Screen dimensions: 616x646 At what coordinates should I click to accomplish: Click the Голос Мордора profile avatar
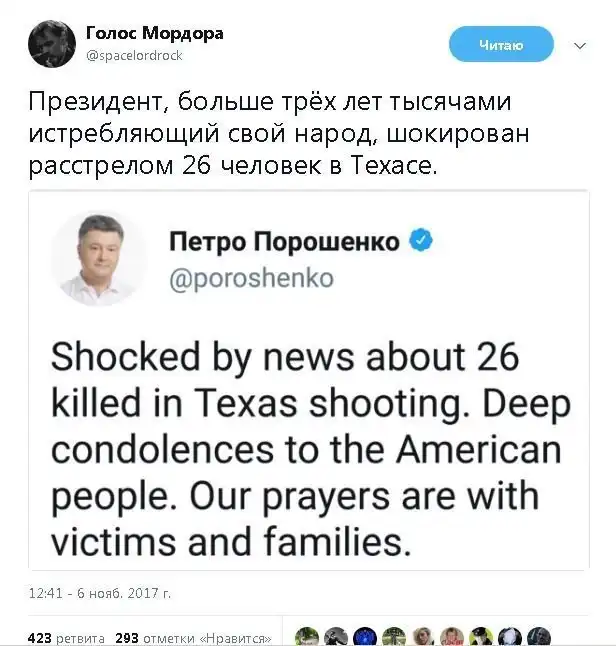click(50, 44)
